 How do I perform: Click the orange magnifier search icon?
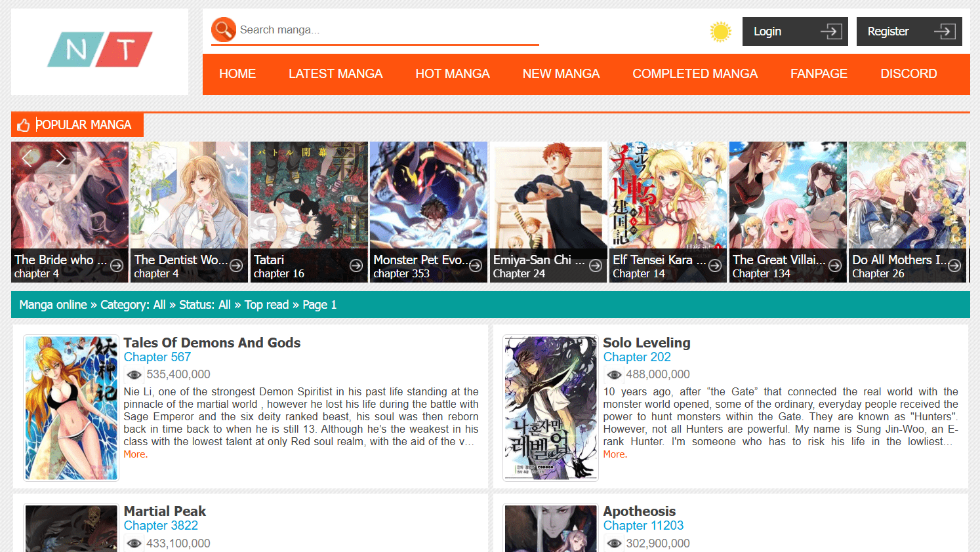tap(224, 30)
